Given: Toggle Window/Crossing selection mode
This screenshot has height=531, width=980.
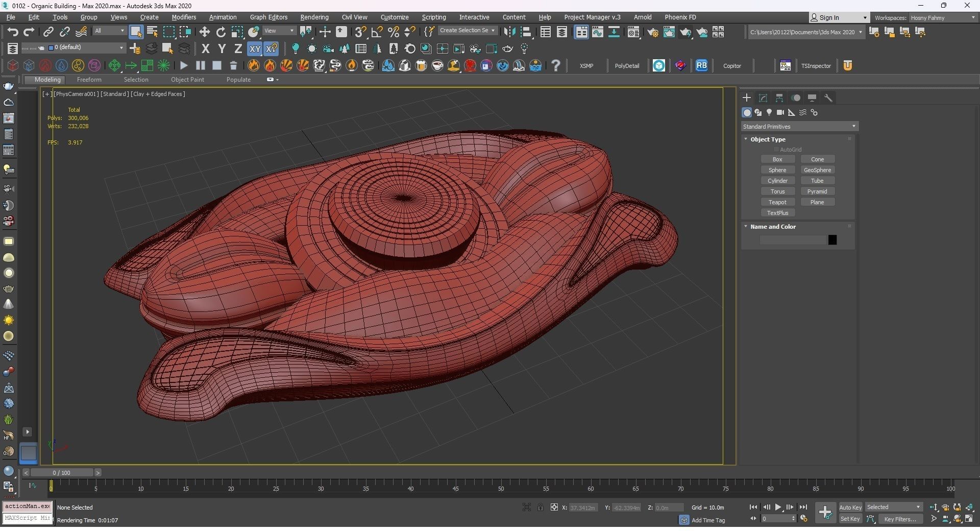Looking at the screenshot, I should pyautogui.click(x=185, y=32).
